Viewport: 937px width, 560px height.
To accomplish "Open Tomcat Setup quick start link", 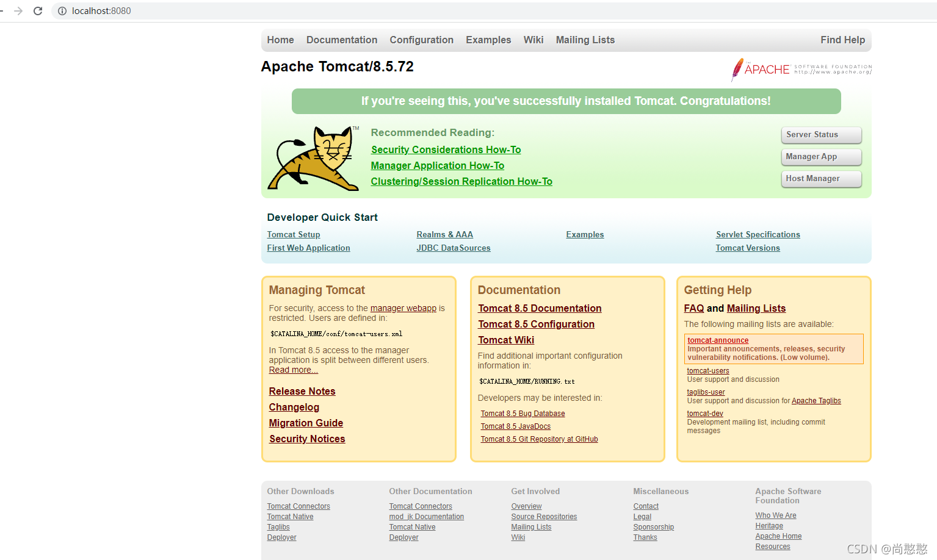I will [x=294, y=234].
